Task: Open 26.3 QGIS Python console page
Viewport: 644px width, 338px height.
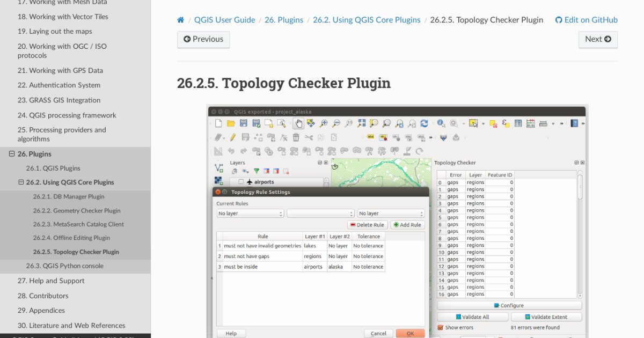Action: tap(64, 266)
